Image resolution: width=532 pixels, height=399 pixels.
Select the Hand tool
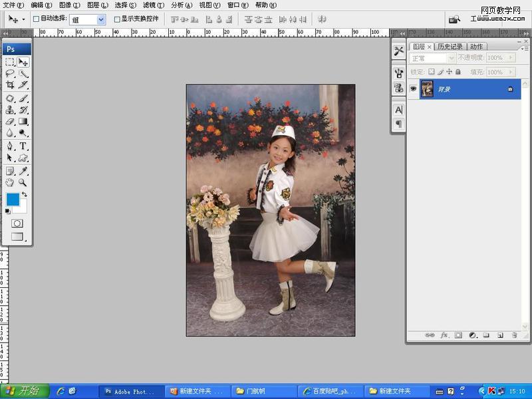(x=10, y=183)
